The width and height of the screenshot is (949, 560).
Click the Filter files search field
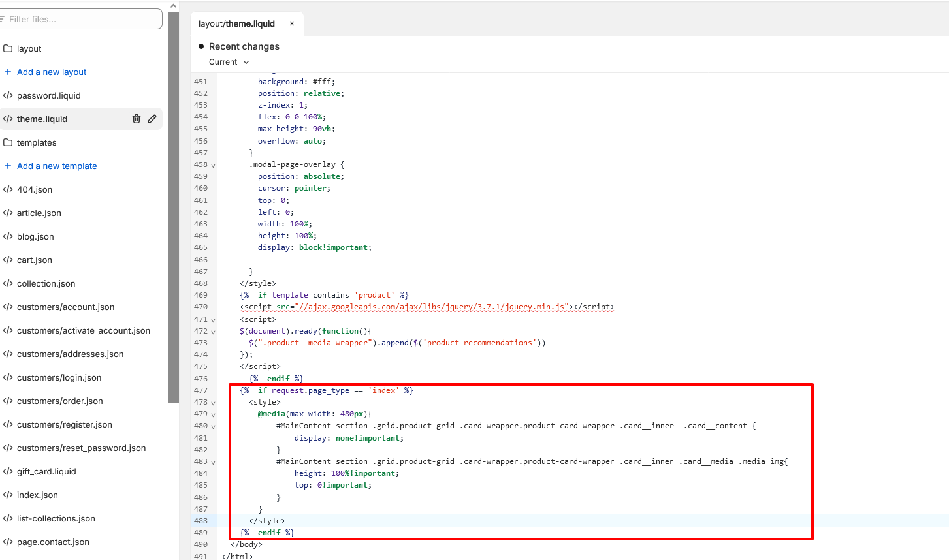[x=81, y=19]
